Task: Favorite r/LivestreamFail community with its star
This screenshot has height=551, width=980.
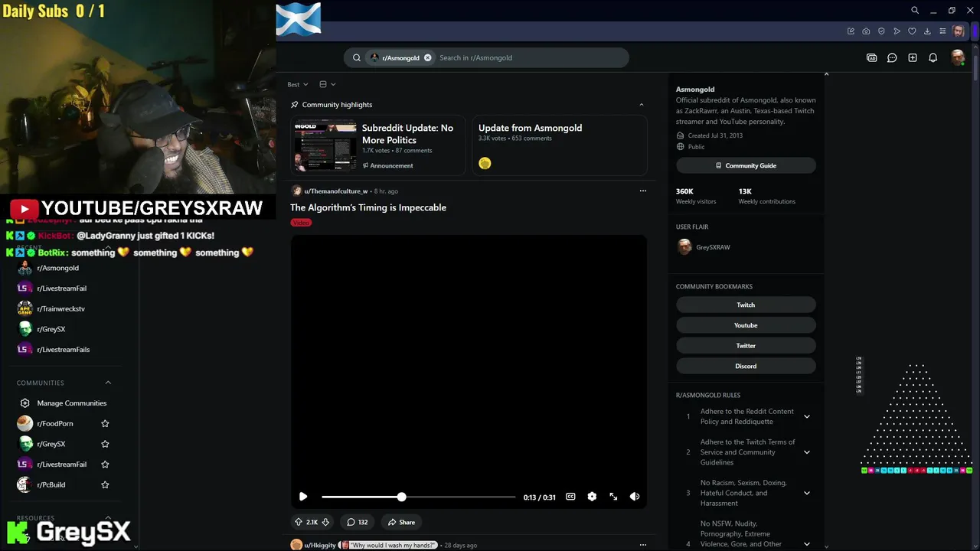Action: coord(105,465)
